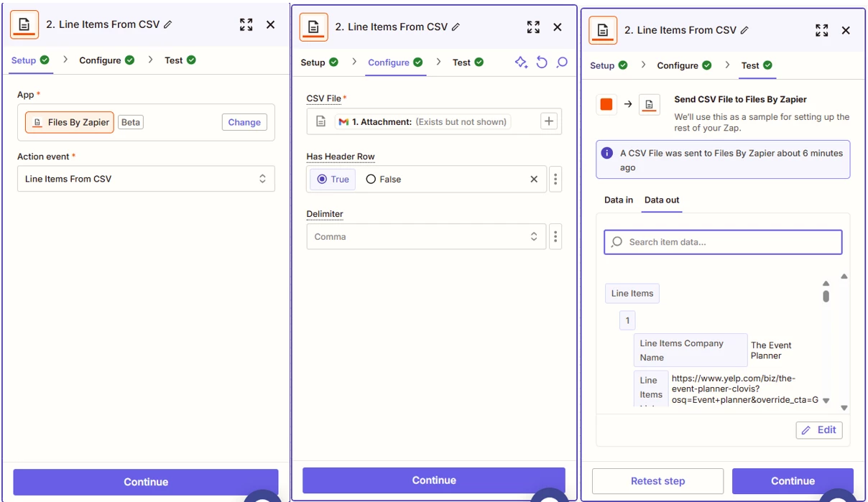Open the Test tab in the left panel
The width and height of the screenshot is (868, 502).
click(180, 60)
